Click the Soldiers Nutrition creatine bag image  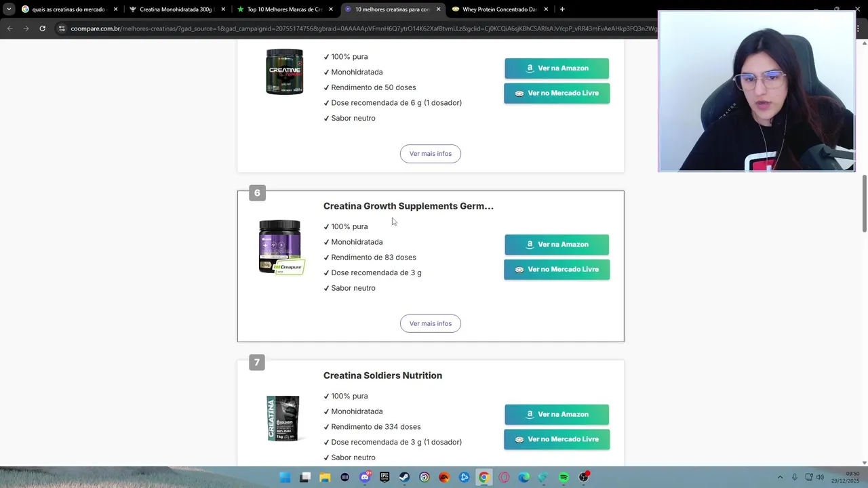pos(283,418)
